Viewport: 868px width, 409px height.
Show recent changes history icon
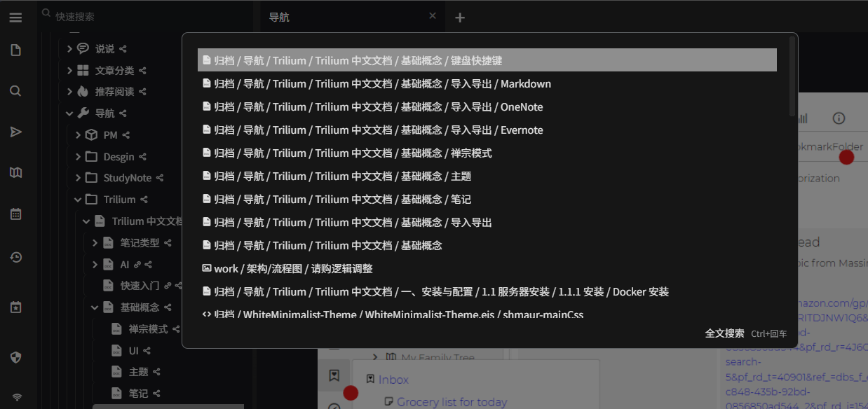coord(15,257)
